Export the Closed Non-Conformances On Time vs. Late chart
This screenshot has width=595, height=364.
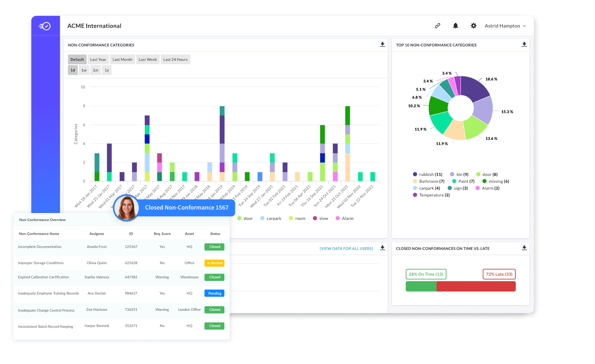(x=524, y=248)
